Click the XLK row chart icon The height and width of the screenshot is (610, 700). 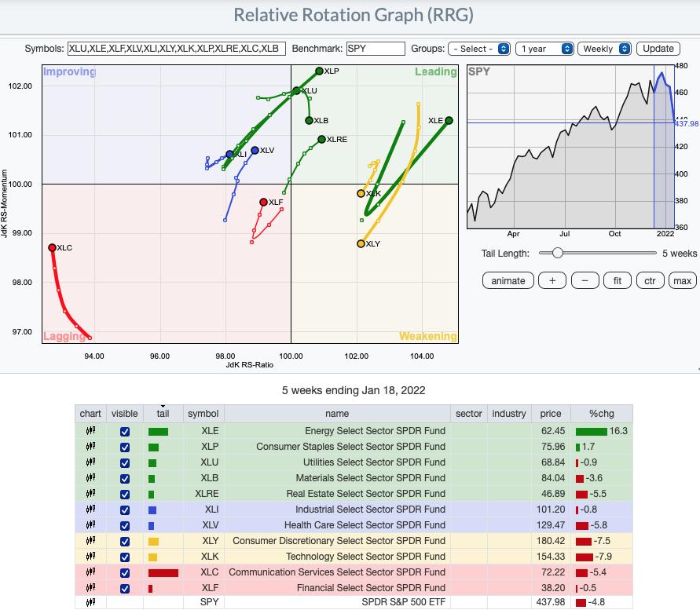point(90,557)
